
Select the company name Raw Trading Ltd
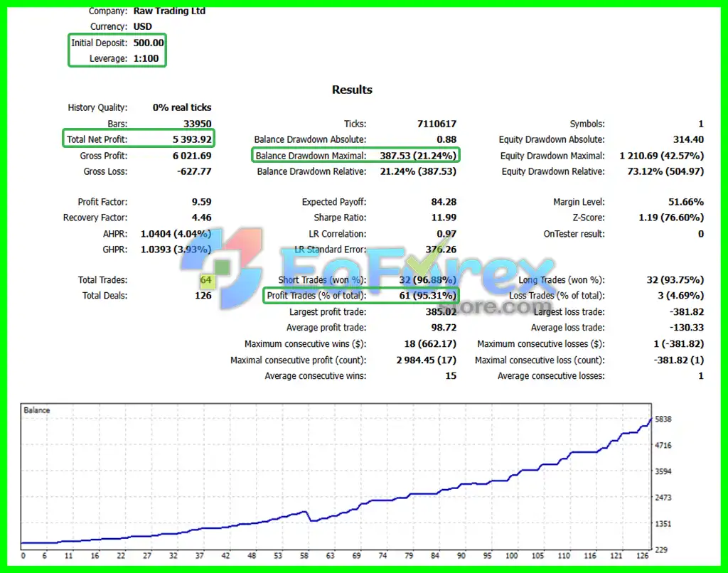[x=169, y=11]
